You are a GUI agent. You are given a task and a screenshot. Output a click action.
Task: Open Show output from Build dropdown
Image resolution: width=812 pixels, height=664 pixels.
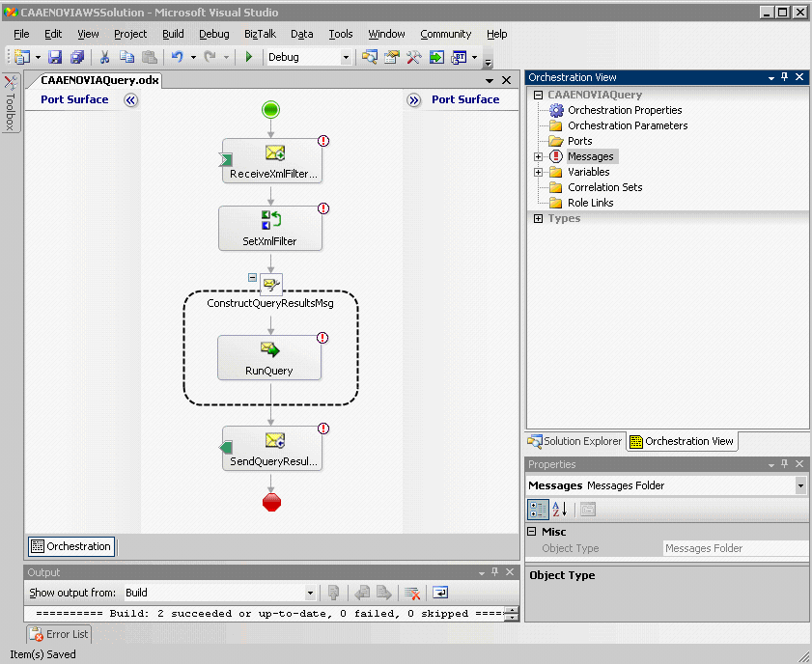(x=310, y=594)
